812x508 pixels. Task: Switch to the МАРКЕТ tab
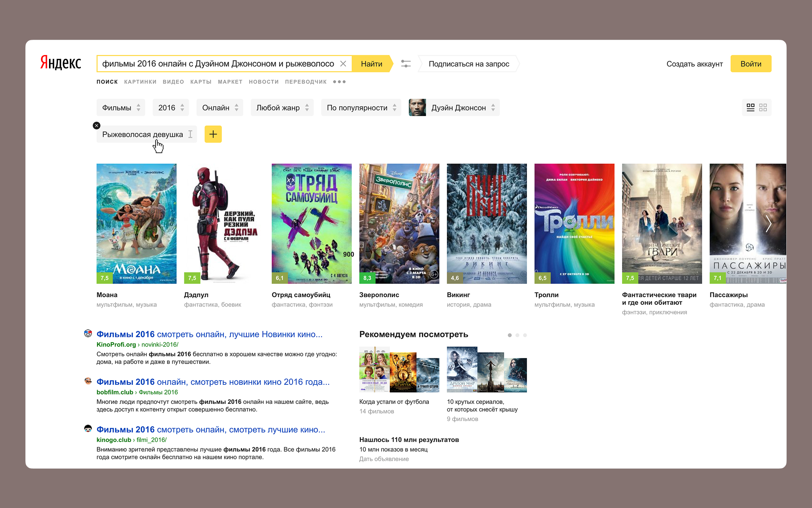coord(230,82)
